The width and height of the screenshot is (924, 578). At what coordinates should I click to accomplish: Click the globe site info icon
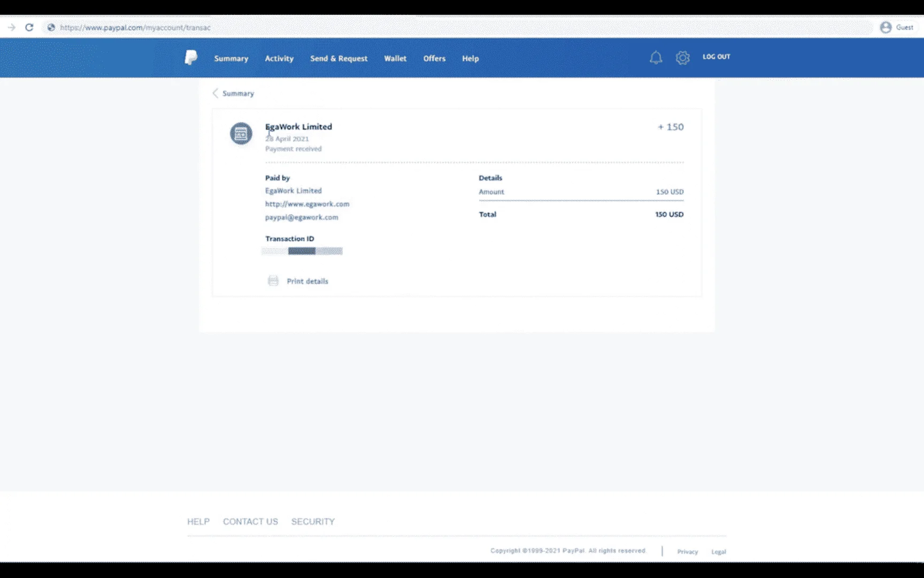(51, 27)
